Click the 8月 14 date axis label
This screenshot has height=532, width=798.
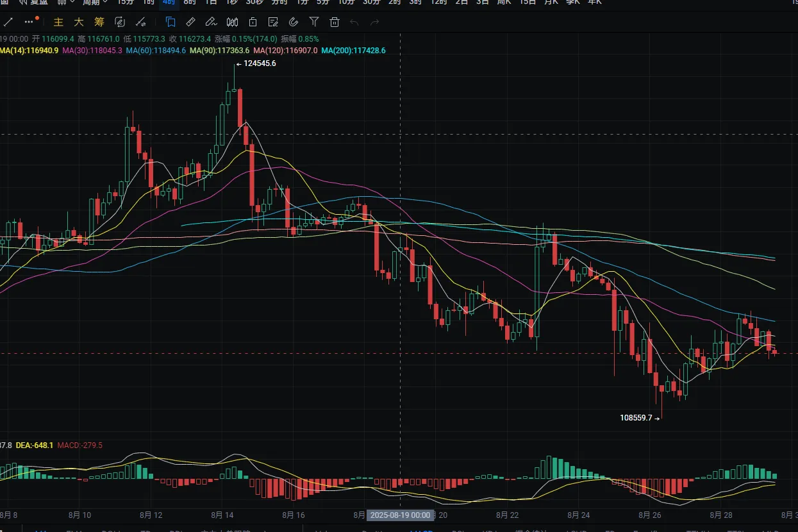click(x=222, y=515)
